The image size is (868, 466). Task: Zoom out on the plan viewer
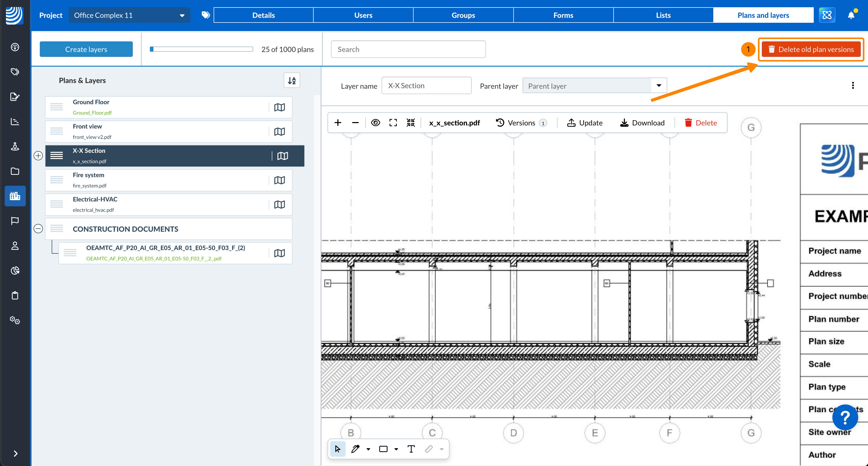355,123
